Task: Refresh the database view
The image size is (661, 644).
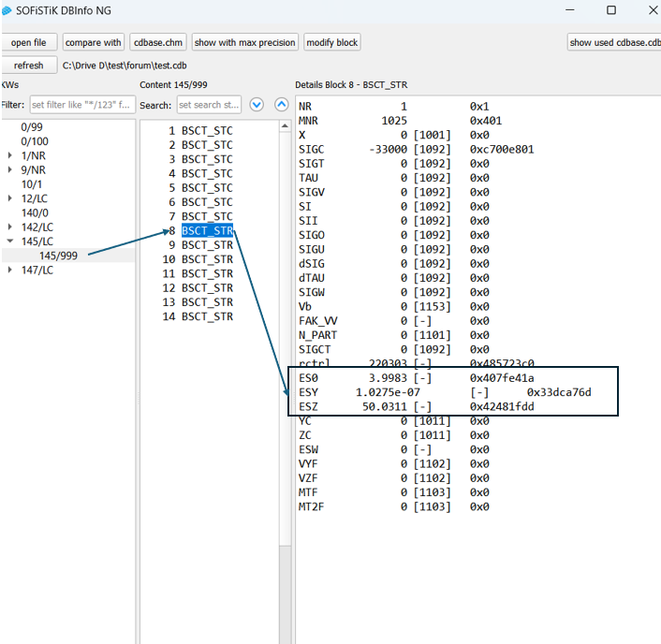Action: coord(28,66)
